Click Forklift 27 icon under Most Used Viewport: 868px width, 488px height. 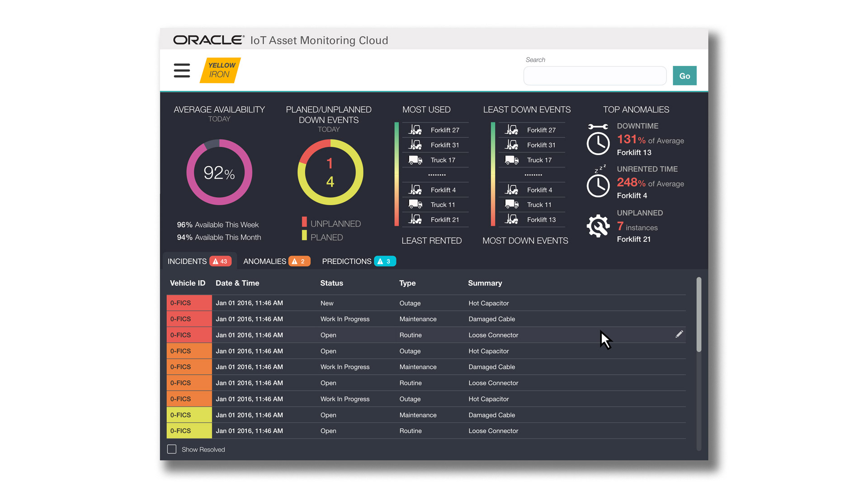415,130
